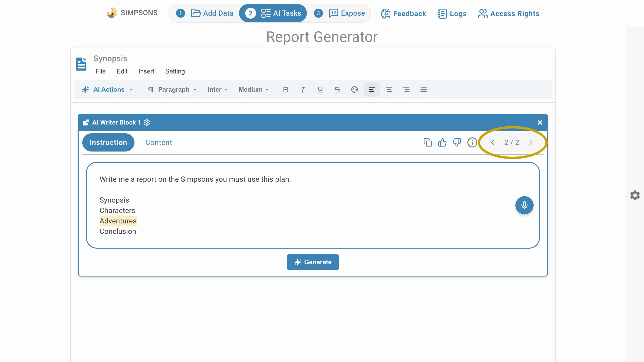Image resolution: width=644 pixels, height=362 pixels.
Task: Click the Synopsis document icon
Action: click(x=81, y=64)
